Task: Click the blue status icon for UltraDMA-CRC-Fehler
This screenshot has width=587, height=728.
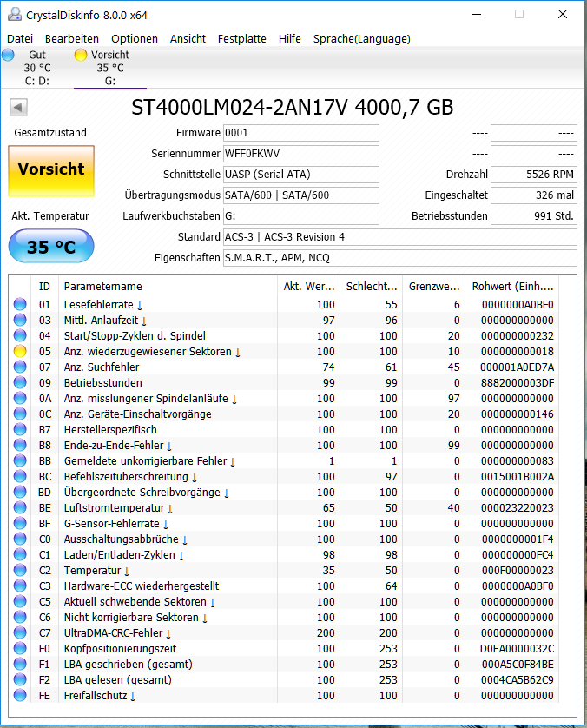Action: coord(20,632)
